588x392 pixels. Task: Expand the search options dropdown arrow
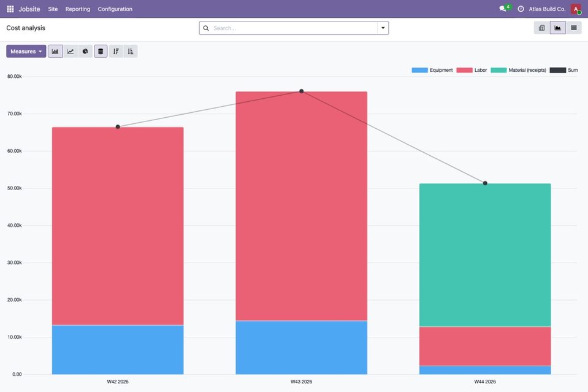tap(383, 28)
